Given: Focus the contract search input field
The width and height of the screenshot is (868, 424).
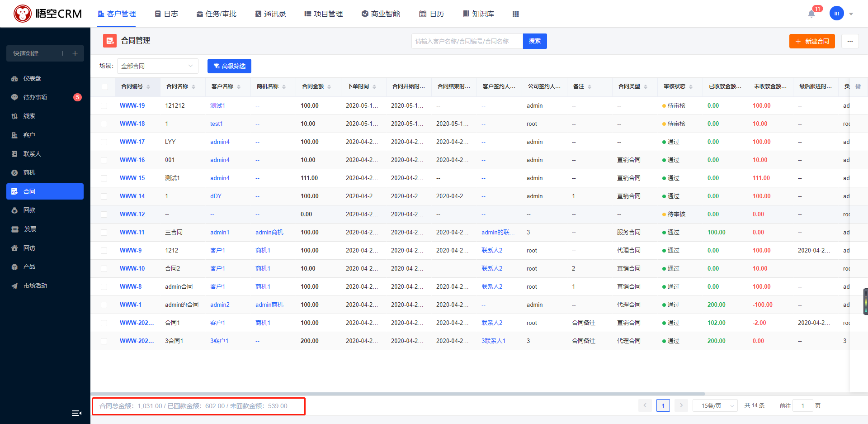Looking at the screenshot, I should pyautogui.click(x=467, y=41).
